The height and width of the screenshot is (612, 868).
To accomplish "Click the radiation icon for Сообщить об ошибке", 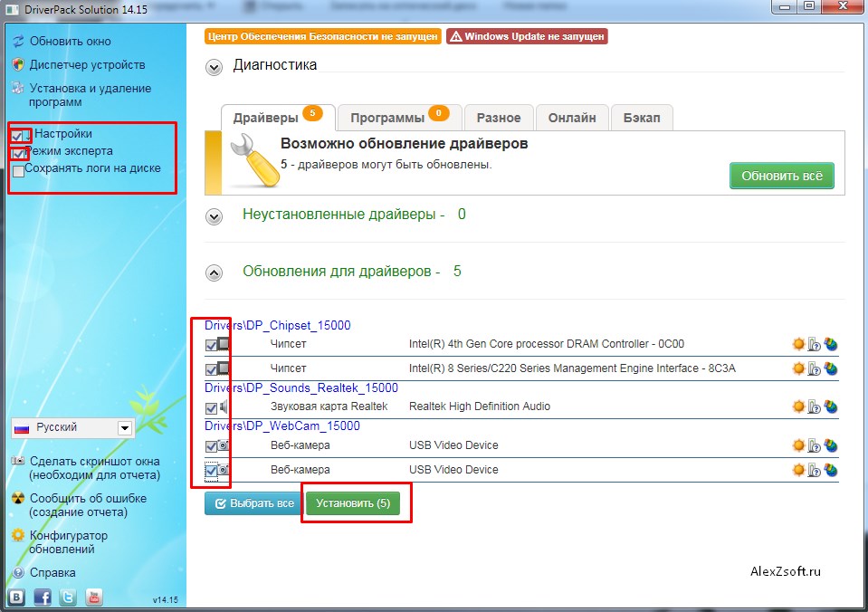I will [x=18, y=498].
